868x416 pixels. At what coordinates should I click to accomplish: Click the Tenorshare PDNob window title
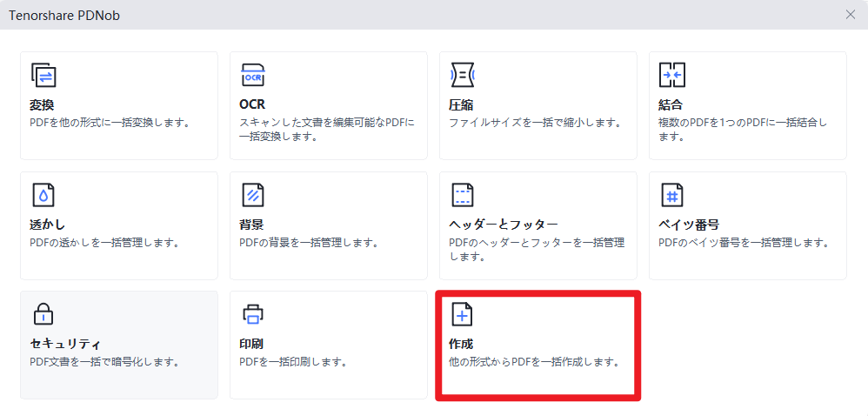tap(64, 15)
